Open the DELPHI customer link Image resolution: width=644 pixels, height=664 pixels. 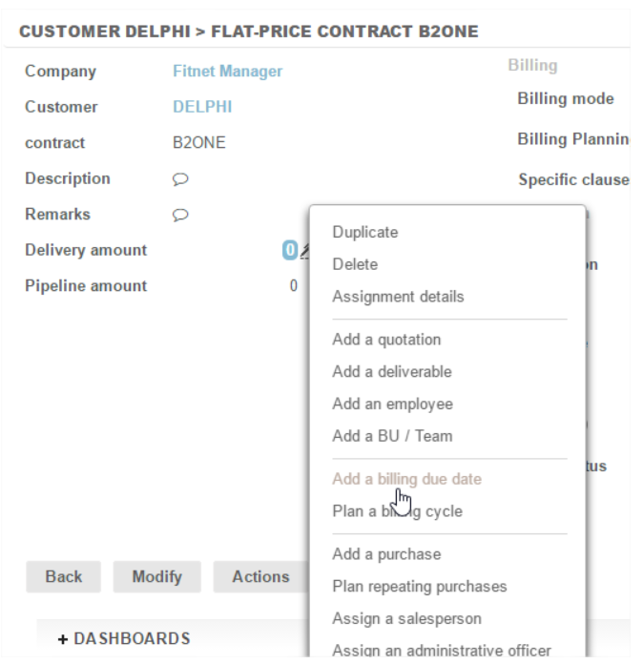tap(202, 107)
